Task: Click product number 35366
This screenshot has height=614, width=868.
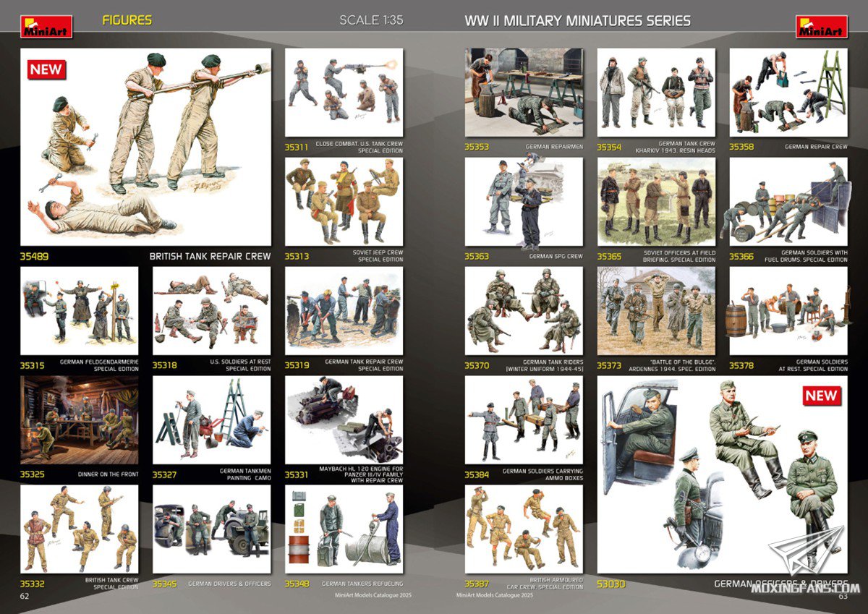Action: tap(742, 256)
